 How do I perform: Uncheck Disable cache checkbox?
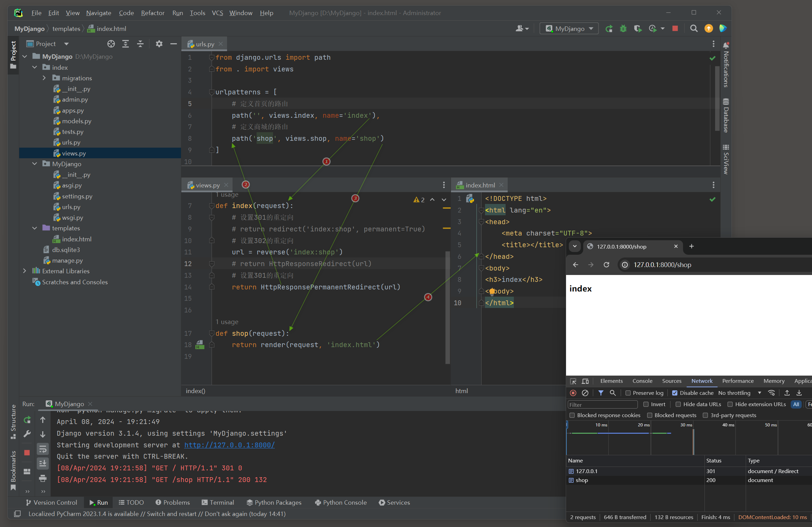(675, 393)
